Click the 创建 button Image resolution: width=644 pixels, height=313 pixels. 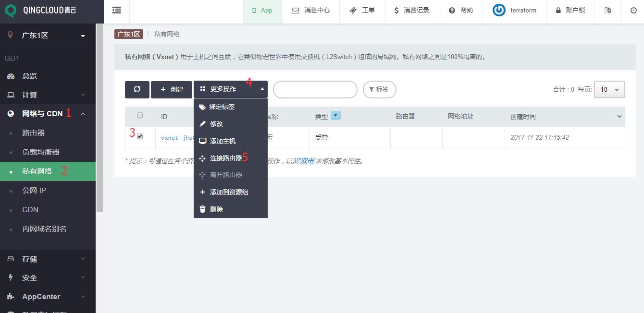click(x=172, y=89)
